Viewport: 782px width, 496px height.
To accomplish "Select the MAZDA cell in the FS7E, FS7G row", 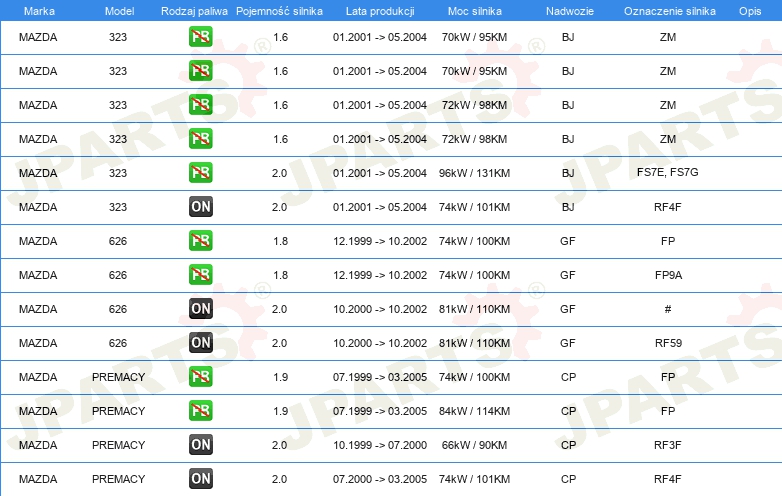I will coord(38,173).
